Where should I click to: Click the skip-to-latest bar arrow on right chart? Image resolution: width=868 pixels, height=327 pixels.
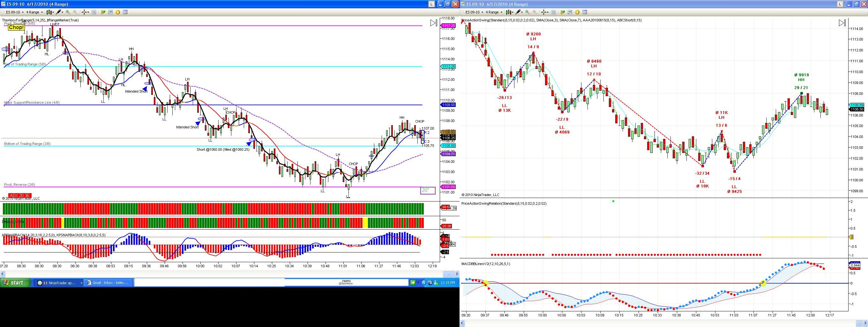click(x=842, y=23)
